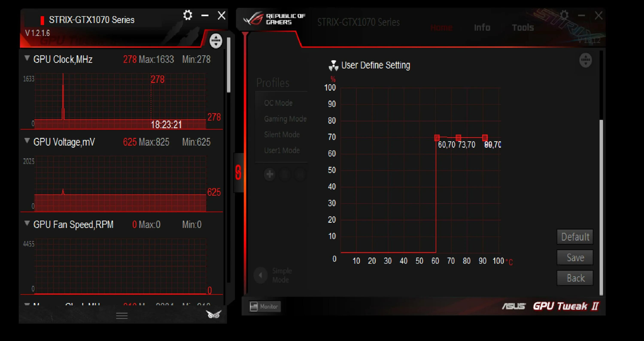Click the Simple Mode back arrow
Image resolution: width=644 pixels, height=341 pixels.
261,275
